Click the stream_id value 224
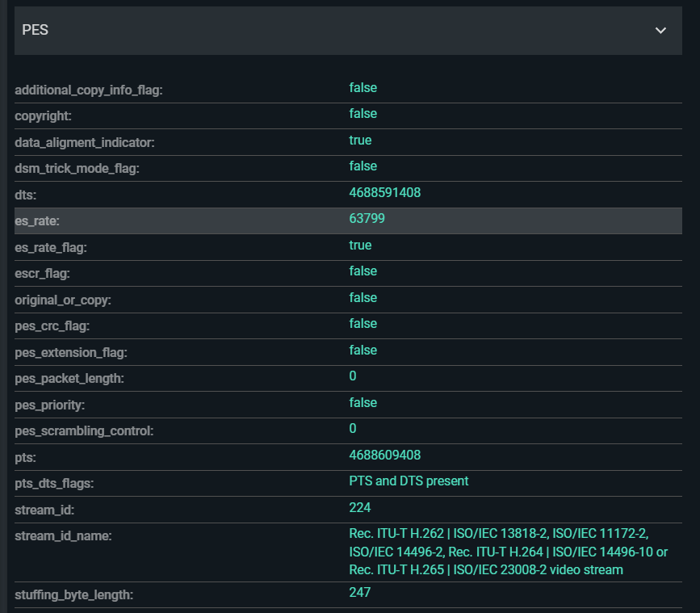 pyautogui.click(x=360, y=507)
